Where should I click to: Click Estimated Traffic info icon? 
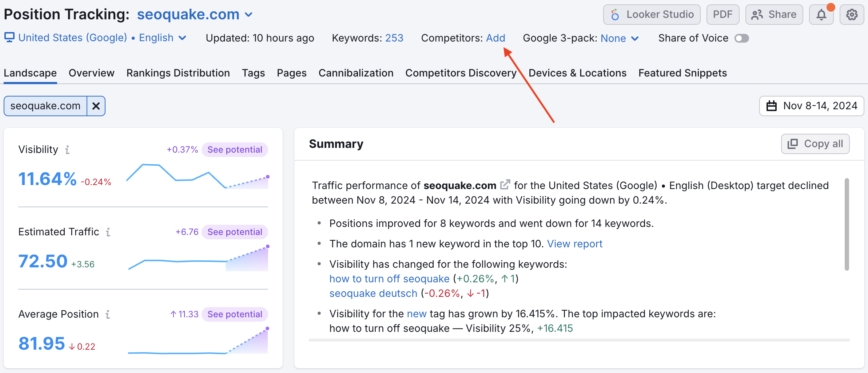point(108,232)
